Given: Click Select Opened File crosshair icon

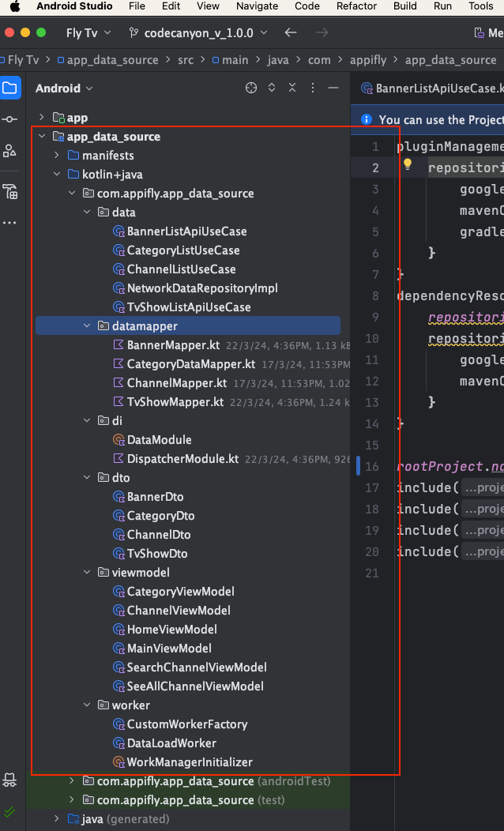Looking at the screenshot, I should (x=251, y=88).
